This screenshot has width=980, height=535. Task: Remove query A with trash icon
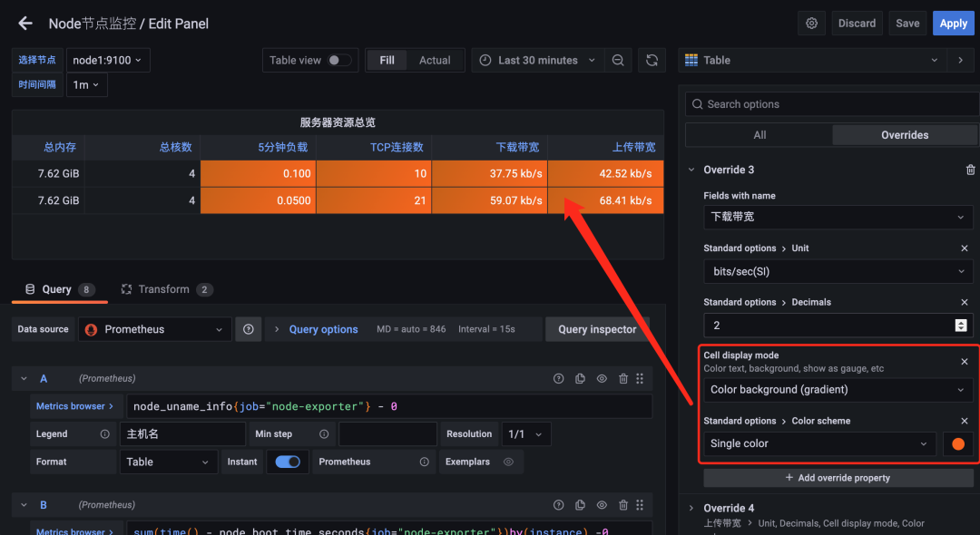tap(623, 378)
